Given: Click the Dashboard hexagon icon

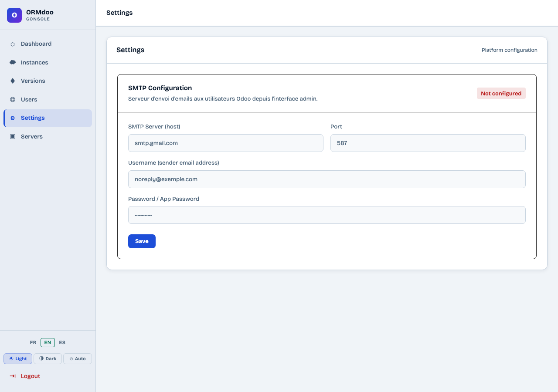Looking at the screenshot, I should coord(13,44).
